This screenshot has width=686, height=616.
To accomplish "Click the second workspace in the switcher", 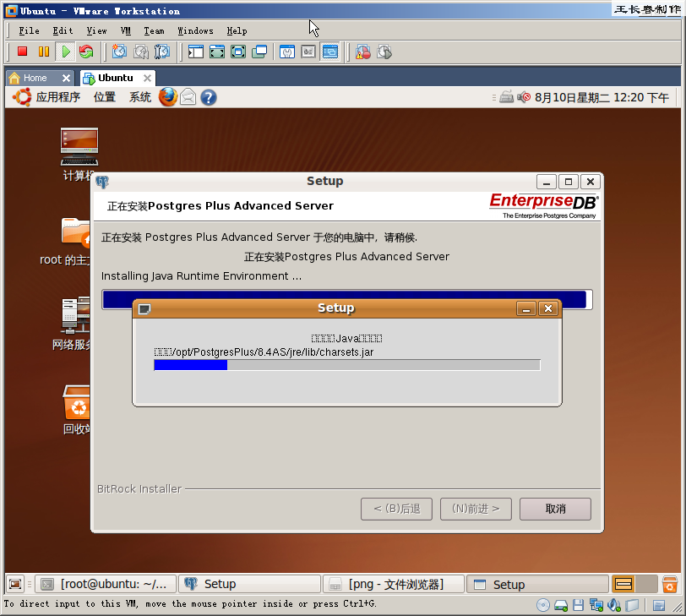I will 646,584.
